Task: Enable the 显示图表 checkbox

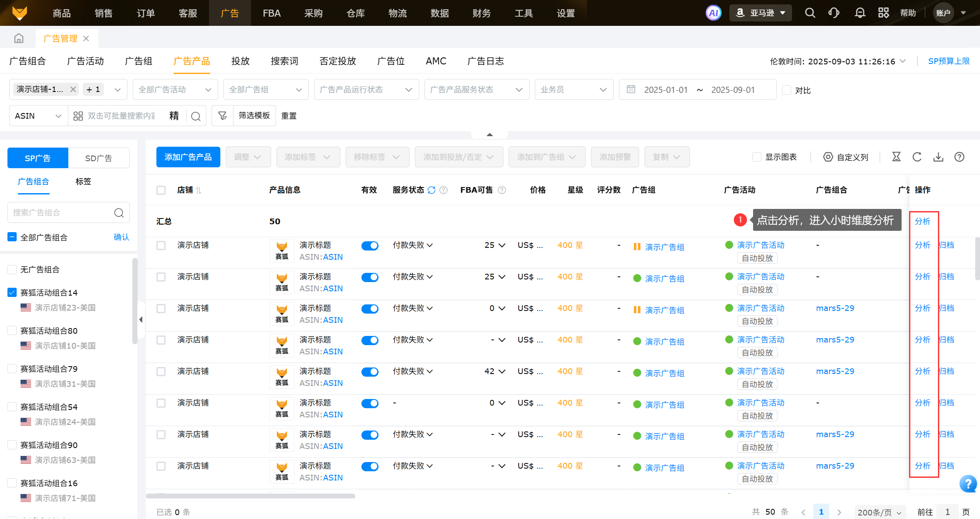Action: coord(757,157)
